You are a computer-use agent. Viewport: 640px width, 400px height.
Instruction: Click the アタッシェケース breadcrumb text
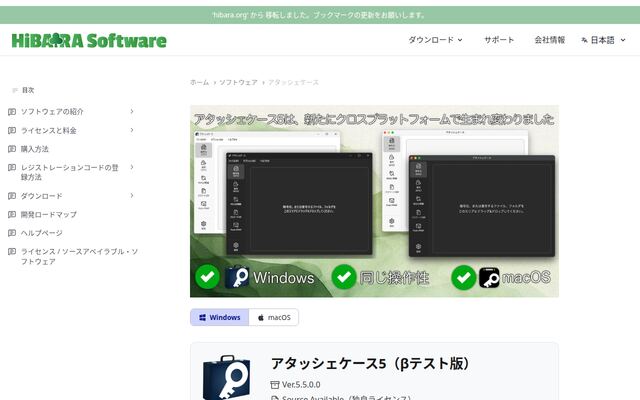[x=293, y=82]
